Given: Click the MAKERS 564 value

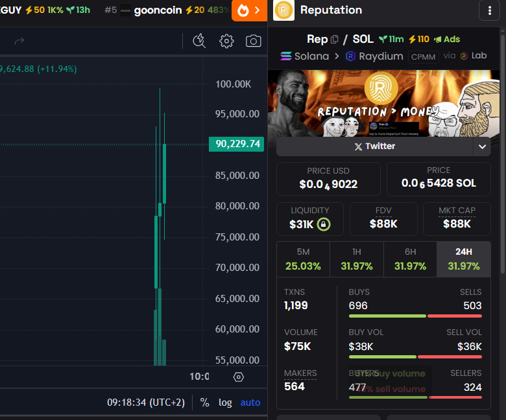Looking at the screenshot, I should (x=295, y=386).
